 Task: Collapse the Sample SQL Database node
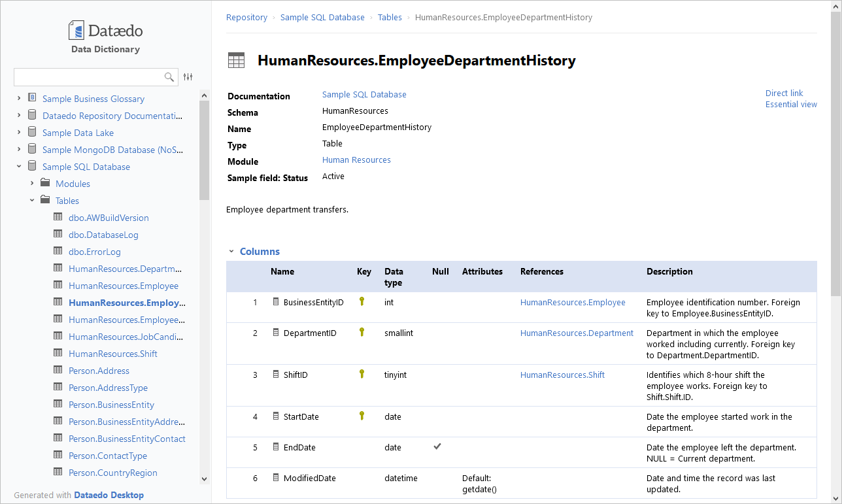(19, 167)
